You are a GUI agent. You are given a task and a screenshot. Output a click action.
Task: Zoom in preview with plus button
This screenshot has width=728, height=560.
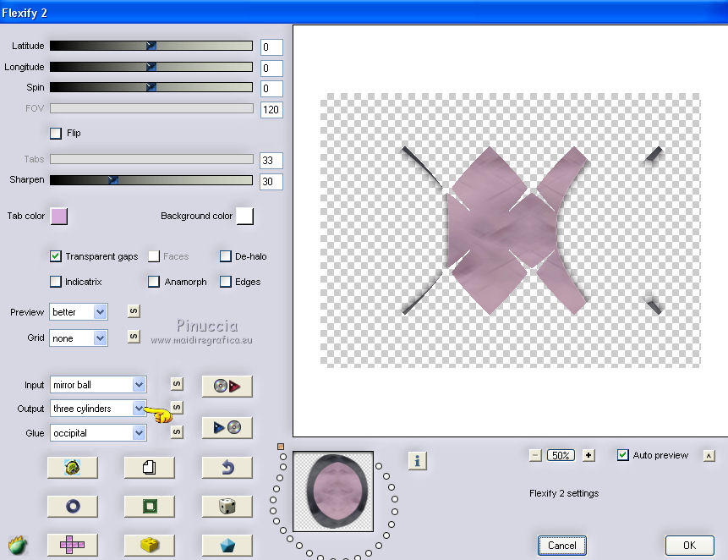click(588, 455)
